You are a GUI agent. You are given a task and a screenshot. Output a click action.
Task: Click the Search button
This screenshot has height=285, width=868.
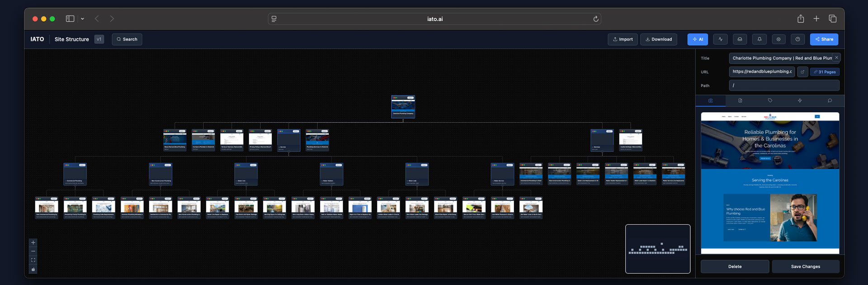point(127,39)
